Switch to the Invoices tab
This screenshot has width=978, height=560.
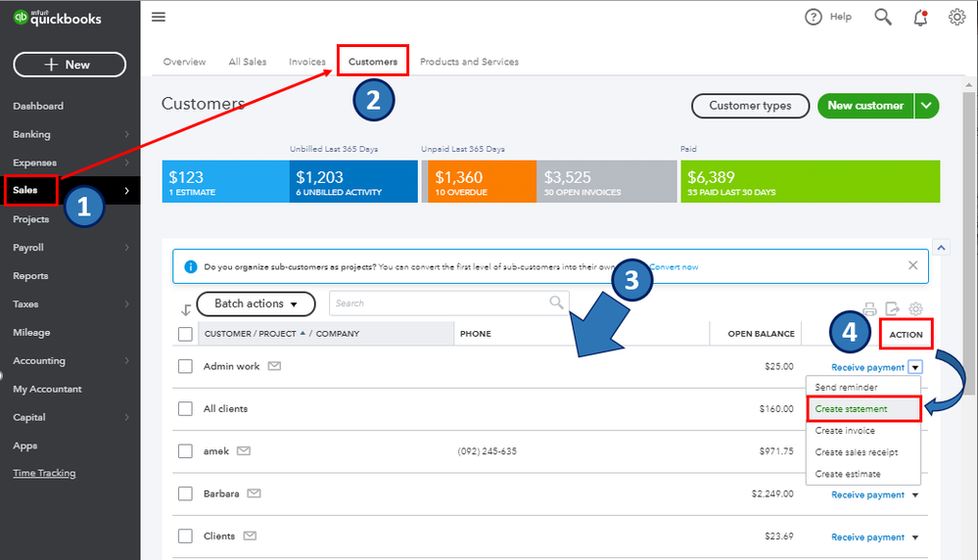click(306, 62)
